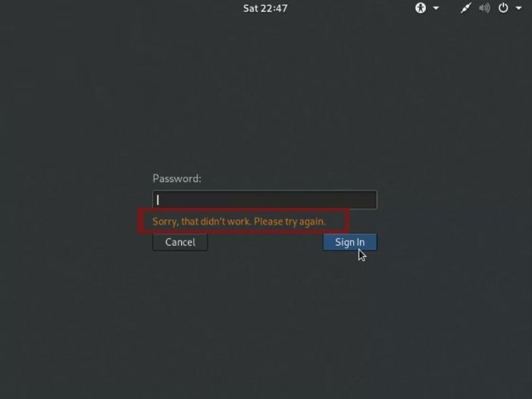This screenshot has width=532, height=399.
Task: Click the day 'Sat' in the top bar
Action: (x=251, y=8)
